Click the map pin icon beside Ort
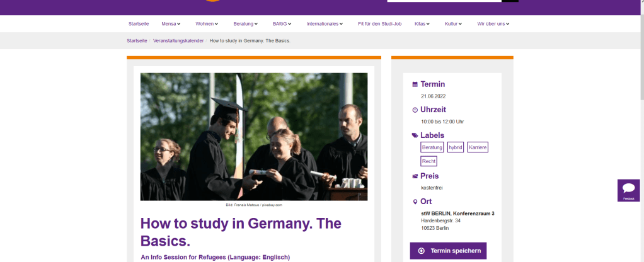This screenshot has height=262, width=644. [x=415, y=202]
